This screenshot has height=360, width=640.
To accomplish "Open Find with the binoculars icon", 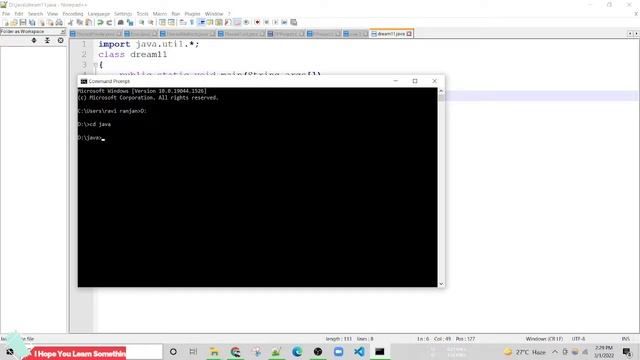I will 120,22.
